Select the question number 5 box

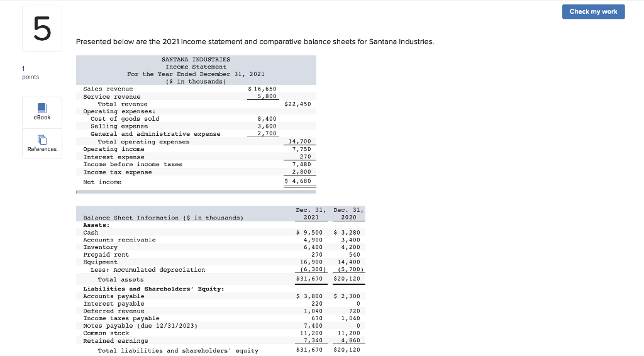click(42, 29)
